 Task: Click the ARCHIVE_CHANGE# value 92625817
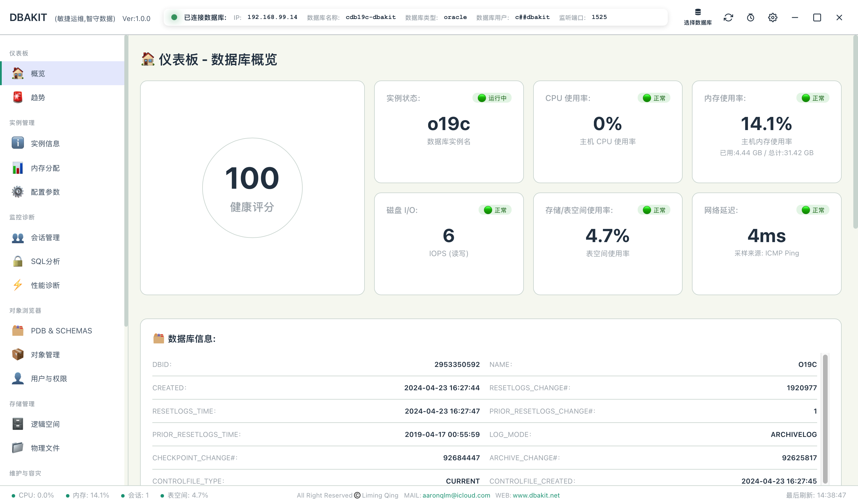(799, 458)
